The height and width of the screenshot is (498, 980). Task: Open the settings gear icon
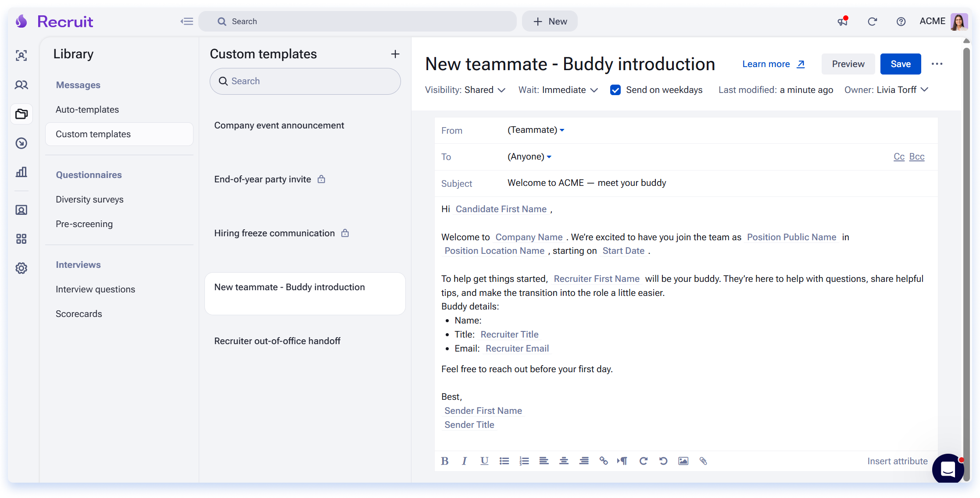21,268
